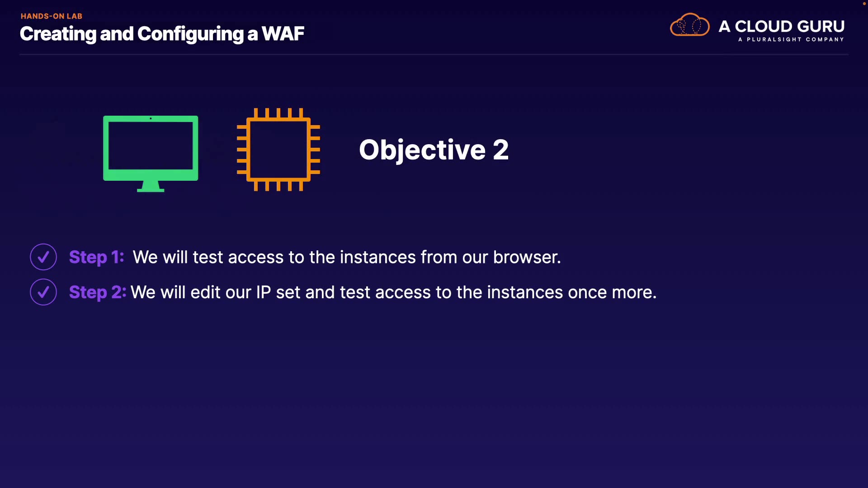Click the orange CPU chip icon
The width and height of the screenshot is (868, 488).
(278, 150)
